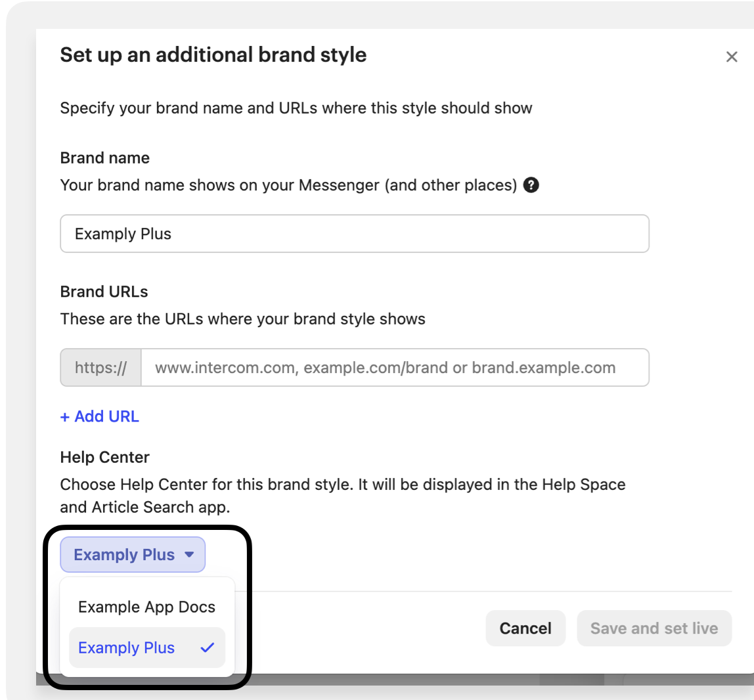Click the checkmark icon beside Examply Plus option

(x=208, y=647)
